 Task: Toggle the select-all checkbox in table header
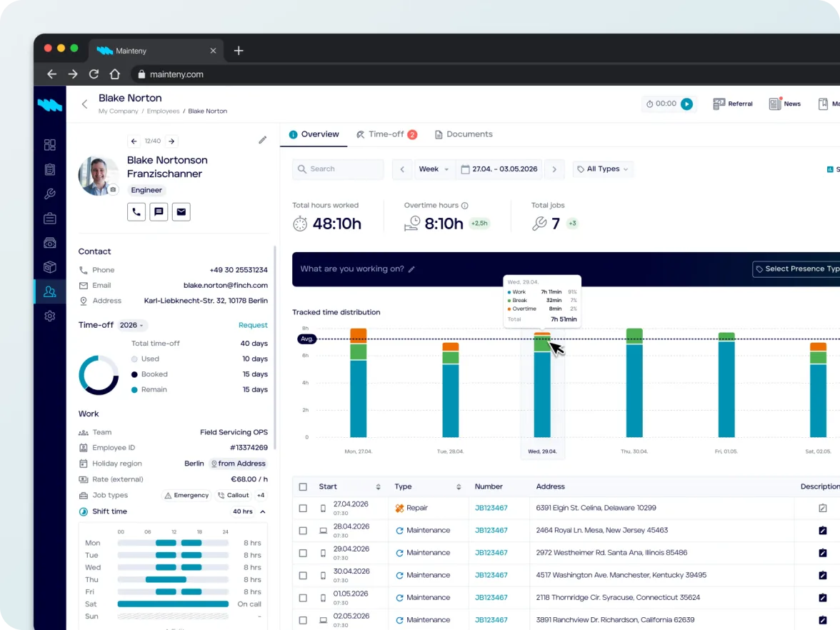click(x=303, y=486)
